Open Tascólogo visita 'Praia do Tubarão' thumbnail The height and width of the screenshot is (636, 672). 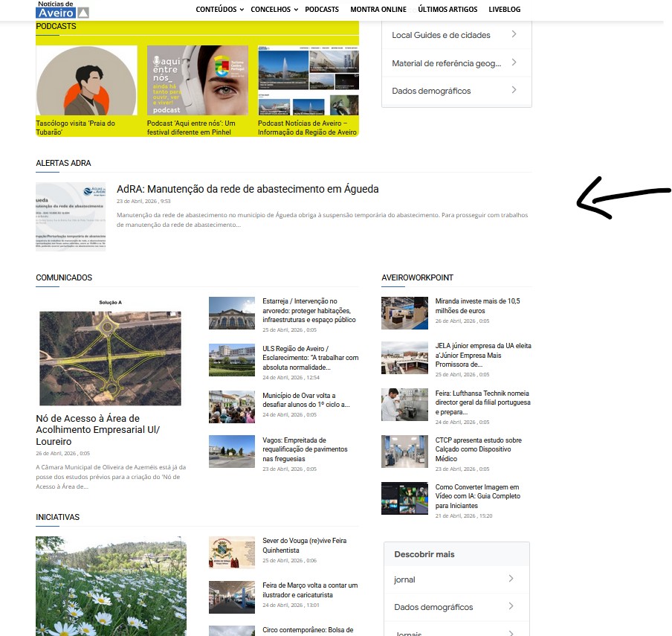click(86, 80)
